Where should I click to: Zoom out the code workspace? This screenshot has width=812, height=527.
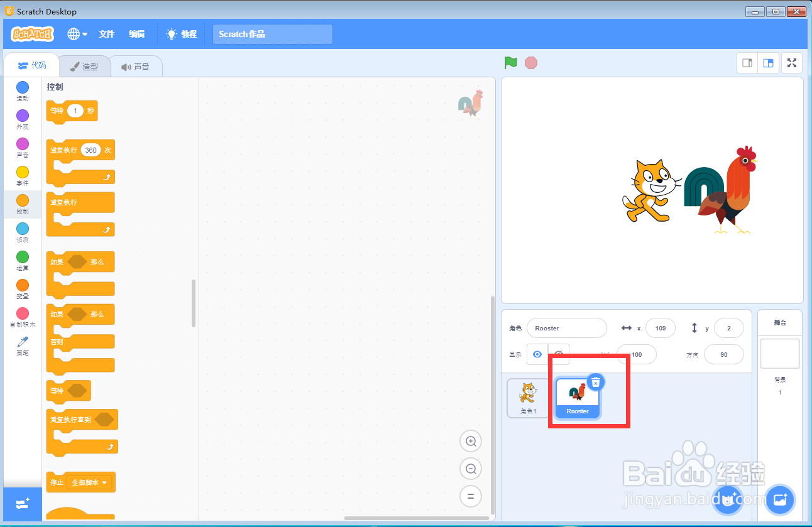click(x=471, y=469)
